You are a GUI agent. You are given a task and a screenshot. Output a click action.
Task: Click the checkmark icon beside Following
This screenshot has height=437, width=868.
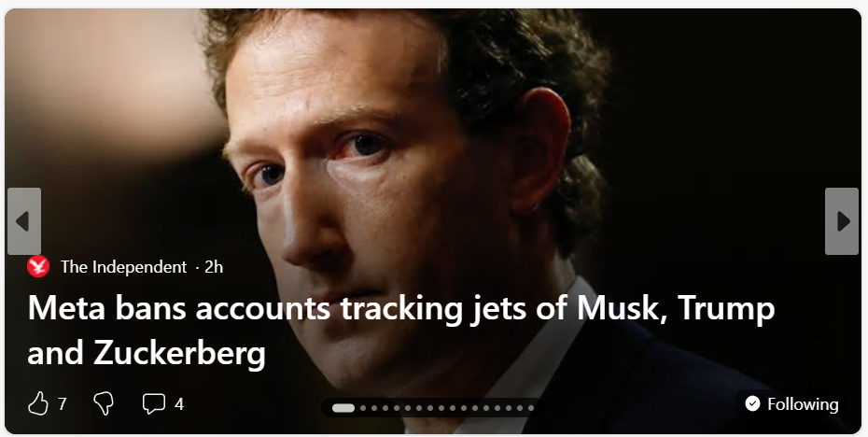point(752,403)
